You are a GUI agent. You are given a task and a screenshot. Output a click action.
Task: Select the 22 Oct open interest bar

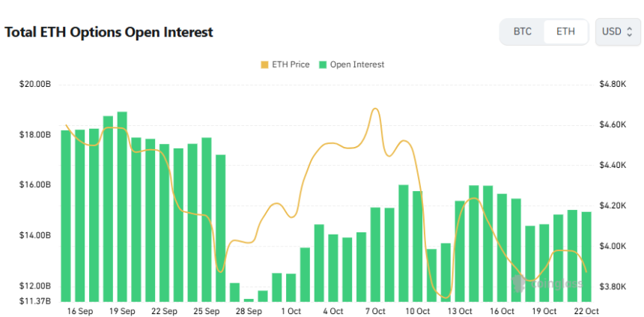586,256
